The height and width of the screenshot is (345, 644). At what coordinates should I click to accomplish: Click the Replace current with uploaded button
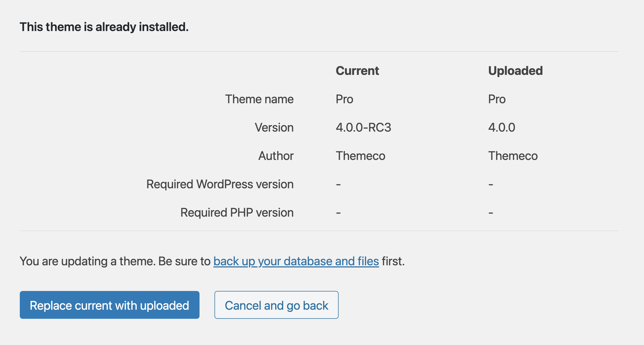[x=109, y=305]
